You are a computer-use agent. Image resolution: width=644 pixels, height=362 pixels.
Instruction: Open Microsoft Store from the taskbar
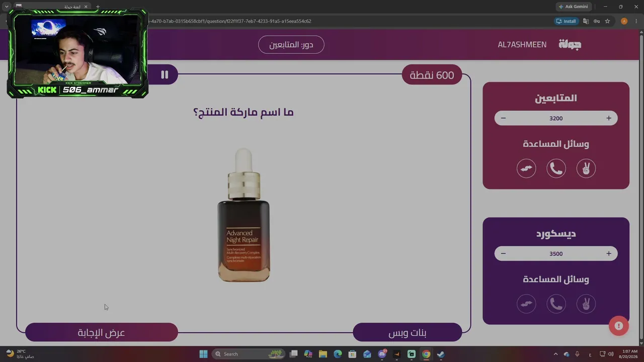[x=352, y=354]
